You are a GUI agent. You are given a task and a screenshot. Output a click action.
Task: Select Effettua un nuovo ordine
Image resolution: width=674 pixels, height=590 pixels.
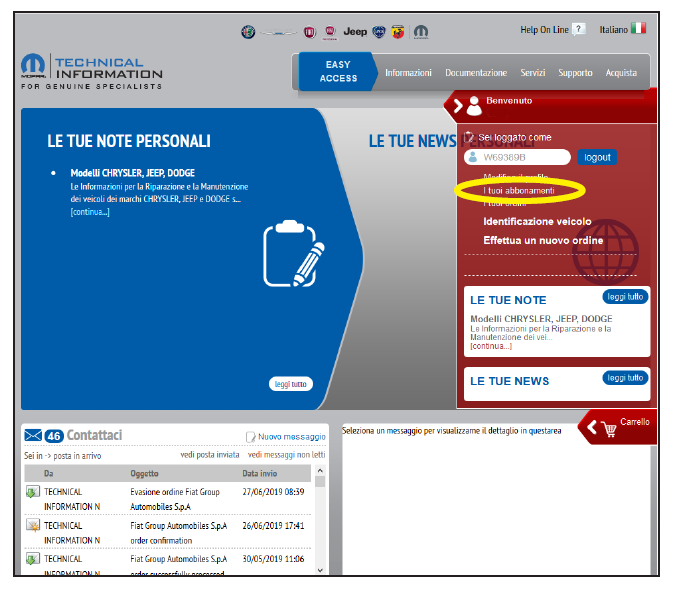pyautogui.click(x=543, y=240)
